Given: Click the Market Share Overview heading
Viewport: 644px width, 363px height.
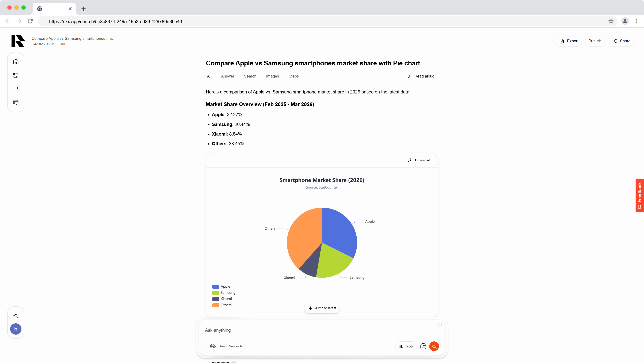Looking at the screenshot, I should (260, 104).
